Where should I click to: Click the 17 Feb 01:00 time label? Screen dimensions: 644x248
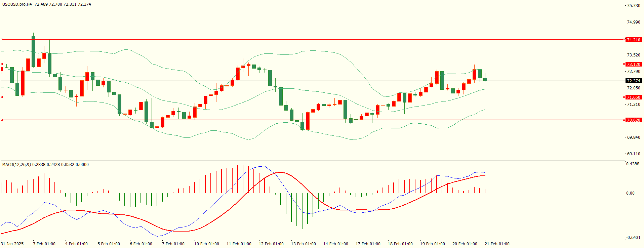click(x=368, y=244)
